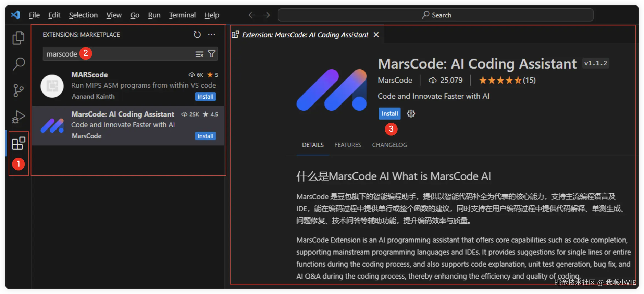Click the marscode extension search field
This screenshot has height=294, width=644.
[118, 54]
